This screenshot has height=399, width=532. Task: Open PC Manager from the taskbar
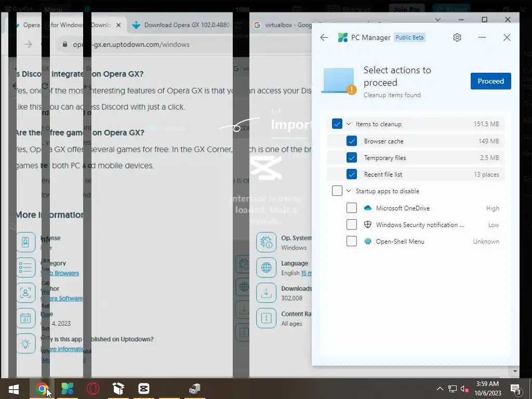[x=67, y=389]
